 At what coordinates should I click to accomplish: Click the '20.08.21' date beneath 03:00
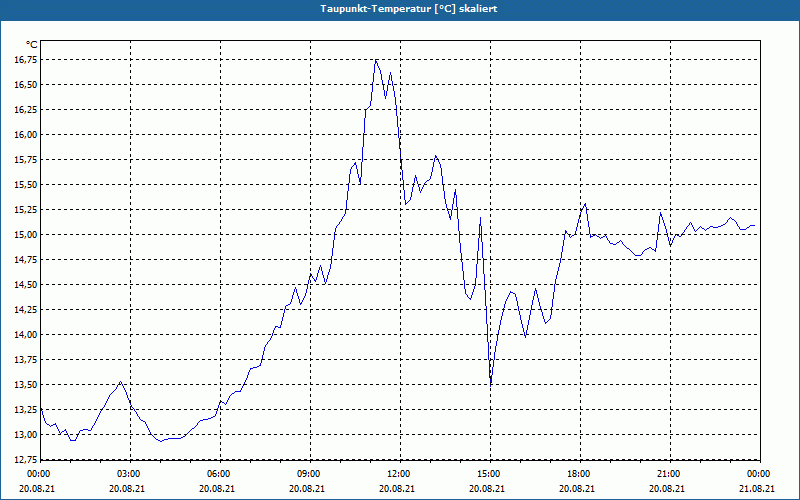pos(127,488)
